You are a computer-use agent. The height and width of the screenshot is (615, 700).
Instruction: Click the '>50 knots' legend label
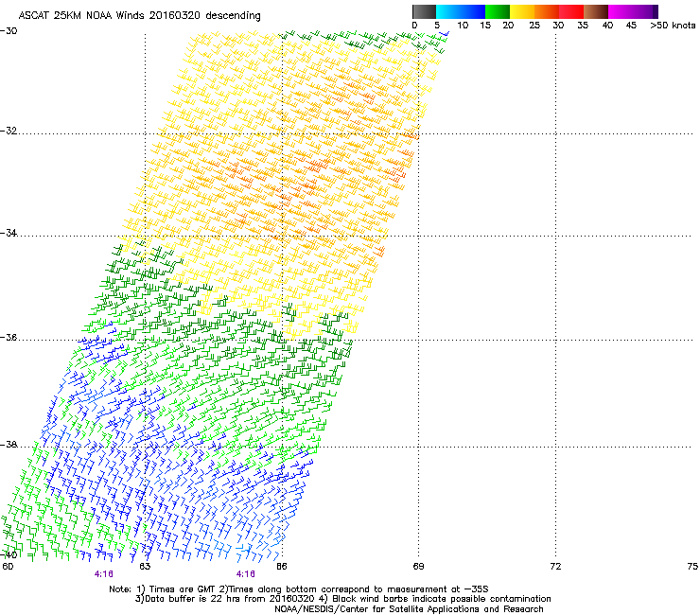click(673, 26)
